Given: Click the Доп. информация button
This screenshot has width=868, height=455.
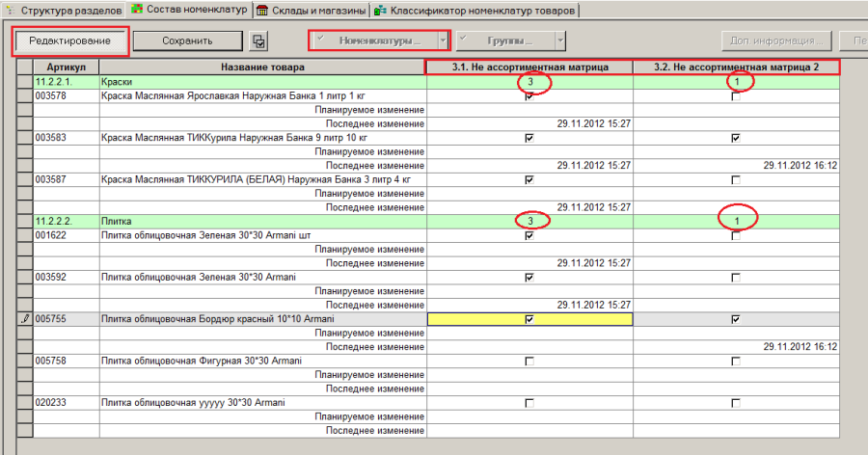Looking at the screenshot, I should tap(776, 40).
